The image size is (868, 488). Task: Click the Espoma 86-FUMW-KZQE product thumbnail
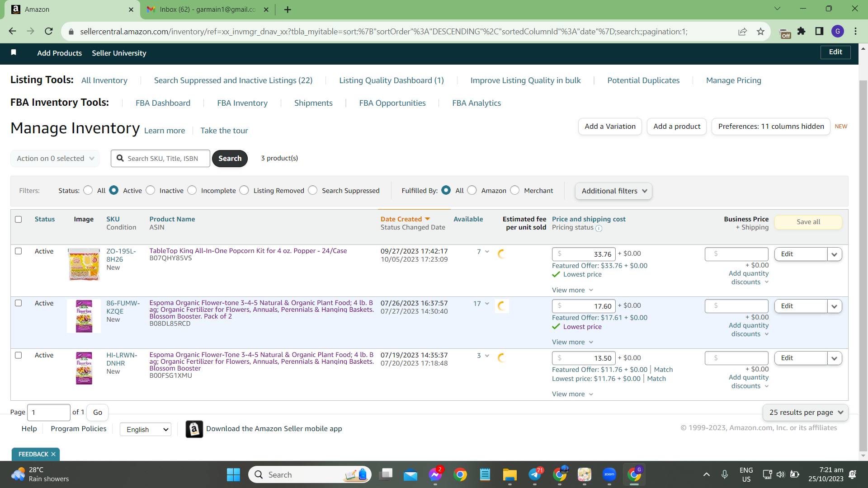pos(84,316)
